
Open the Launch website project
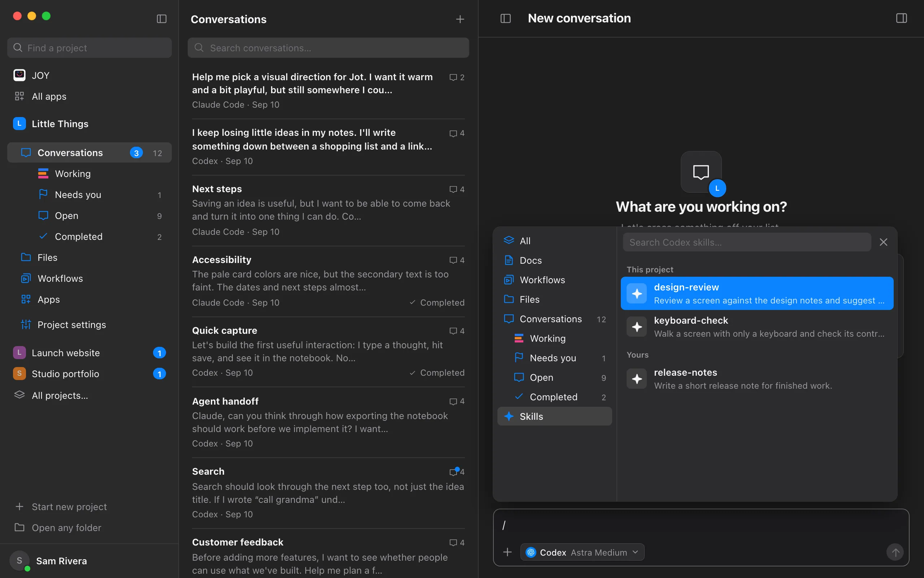tap(90, 353)
